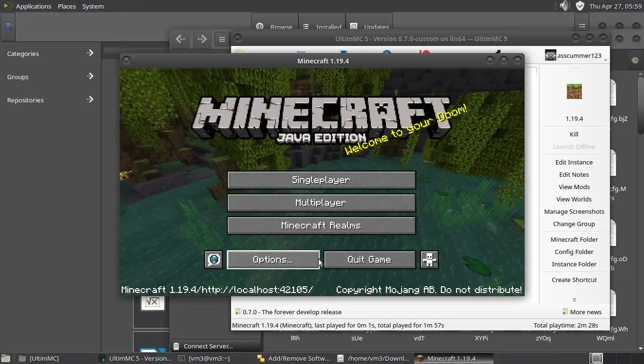
Task: Open the 0.7.0 forever develop release news
Action: coord(288,312)
